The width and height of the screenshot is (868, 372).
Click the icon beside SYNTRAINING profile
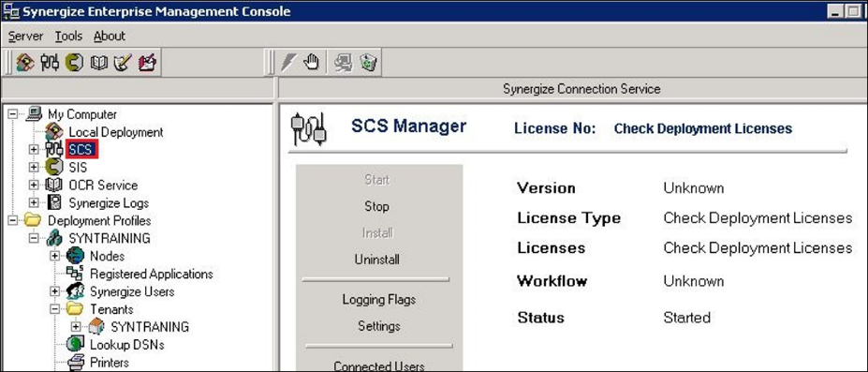54,238
